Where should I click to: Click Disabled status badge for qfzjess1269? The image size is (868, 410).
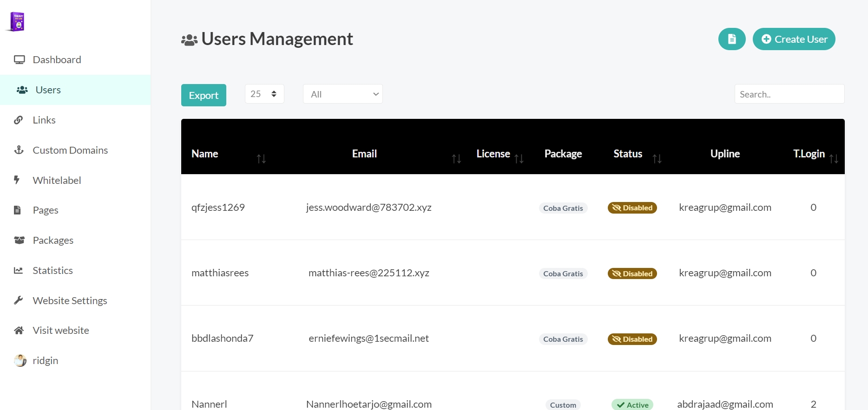point(632,208)
